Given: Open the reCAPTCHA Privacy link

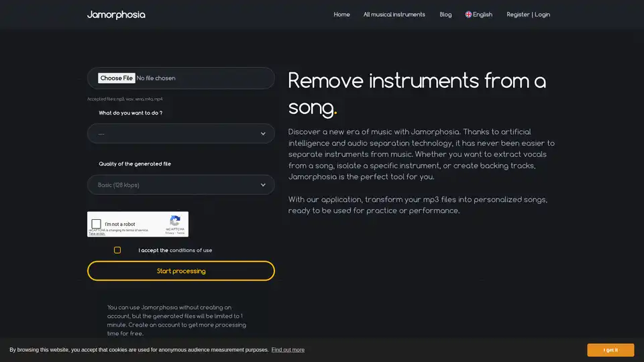Looking at the screenshot, I should point(169,233).
